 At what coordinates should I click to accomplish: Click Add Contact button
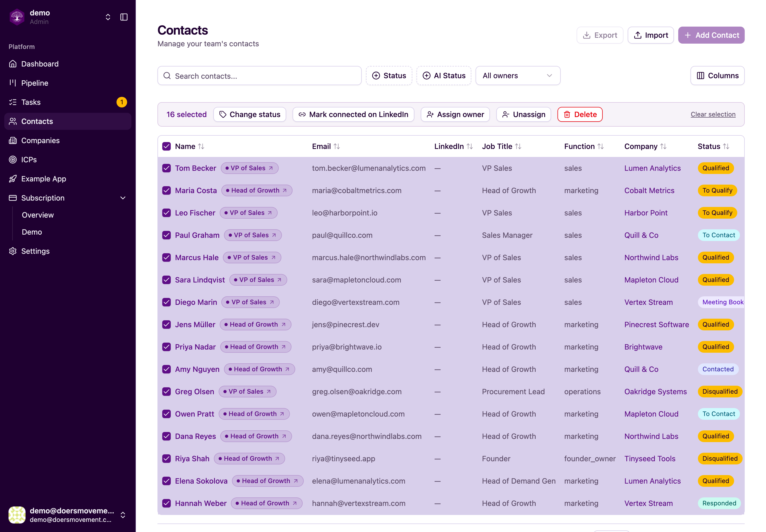[711, 35]
